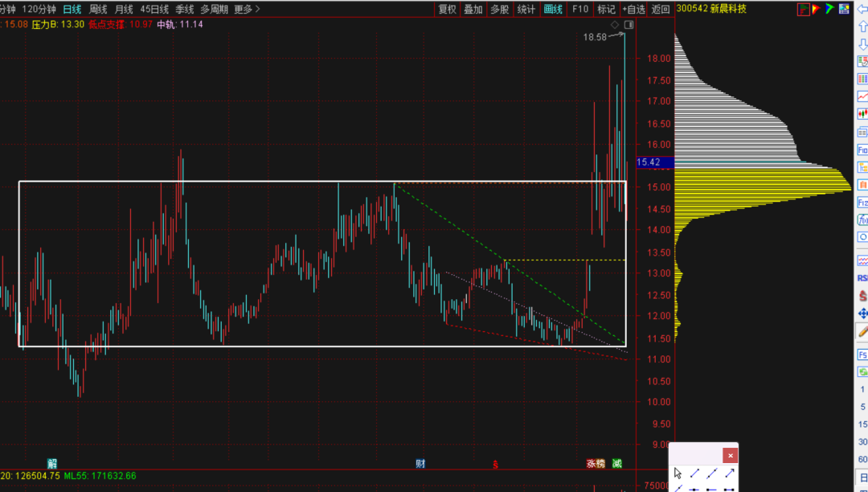Click the 涨榜 marker below the chart
This screenshot has width=868, height=492.
[x=596, y=464]
